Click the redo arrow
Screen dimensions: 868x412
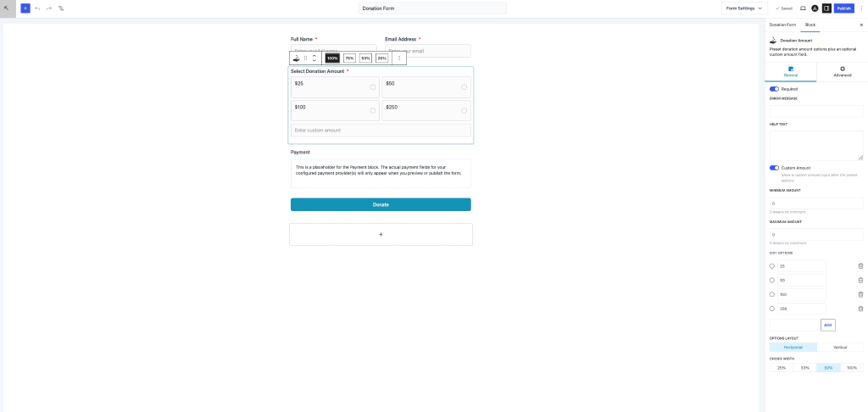(49, 8)
